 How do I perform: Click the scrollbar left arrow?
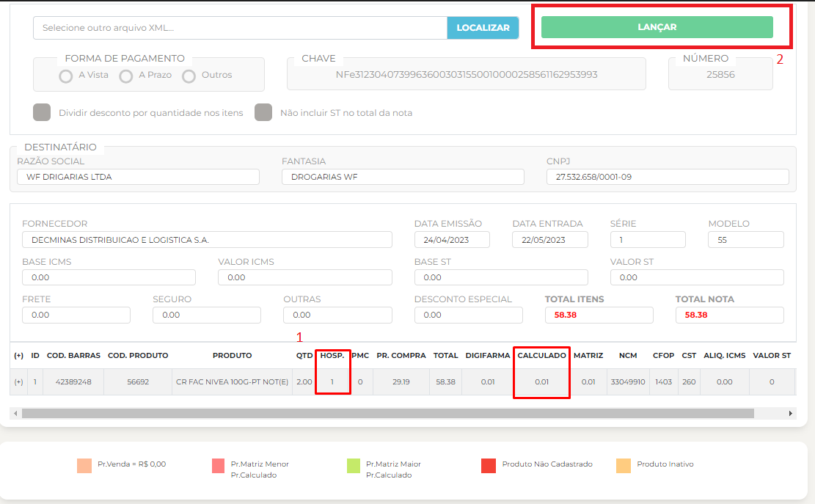click(15, 413)
